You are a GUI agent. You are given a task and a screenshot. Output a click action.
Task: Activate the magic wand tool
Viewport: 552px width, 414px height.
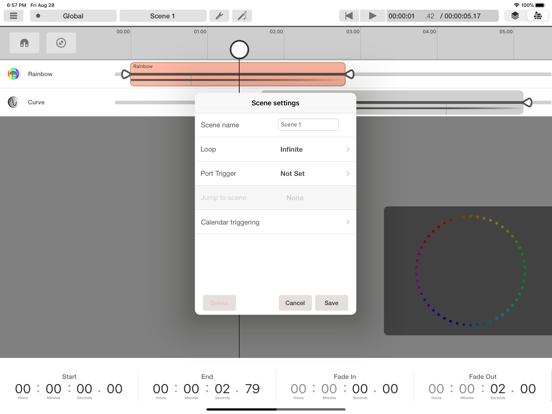tap(242, 16)
